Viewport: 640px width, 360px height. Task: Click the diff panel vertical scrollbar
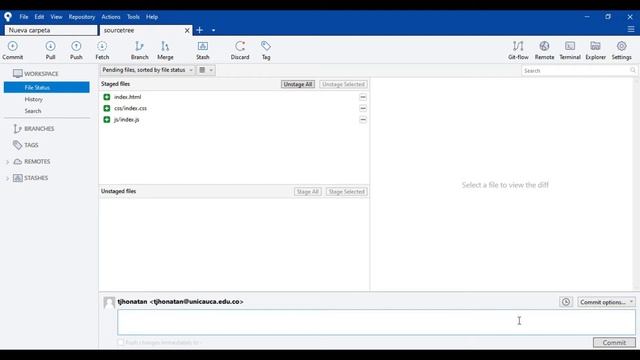pyautogui.click(x=637, y=184)
